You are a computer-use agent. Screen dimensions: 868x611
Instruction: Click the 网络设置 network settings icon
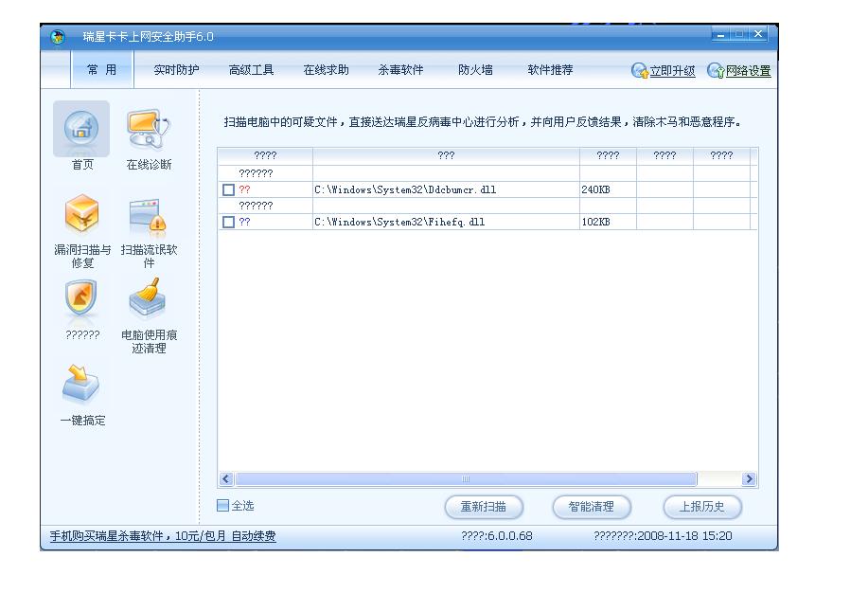pos(716,70)
